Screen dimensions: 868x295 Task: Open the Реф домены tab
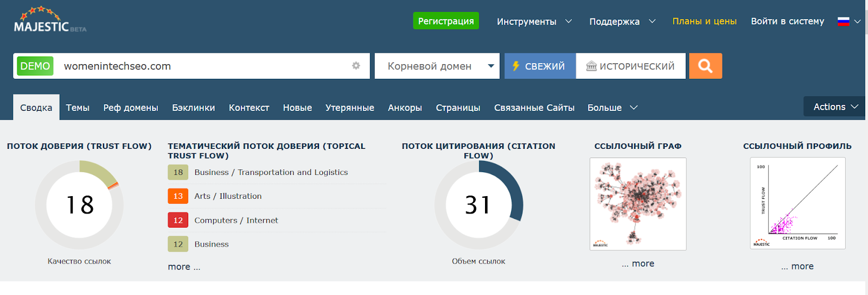[x=131, y=108]
